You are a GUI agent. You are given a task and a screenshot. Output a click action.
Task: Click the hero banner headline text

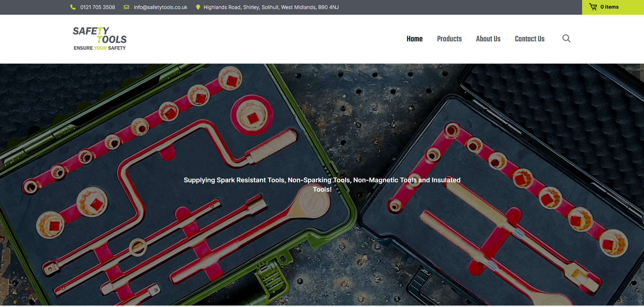click(x=322, y=185)
